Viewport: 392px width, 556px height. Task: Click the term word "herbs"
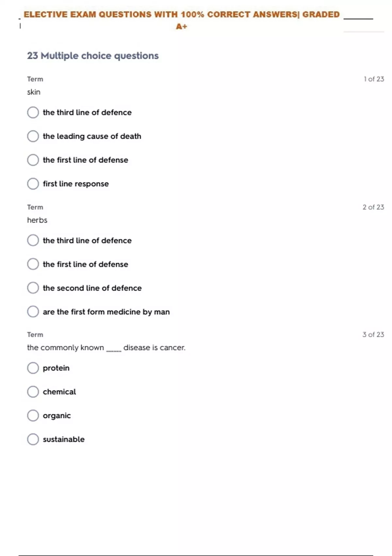[37, 220]
